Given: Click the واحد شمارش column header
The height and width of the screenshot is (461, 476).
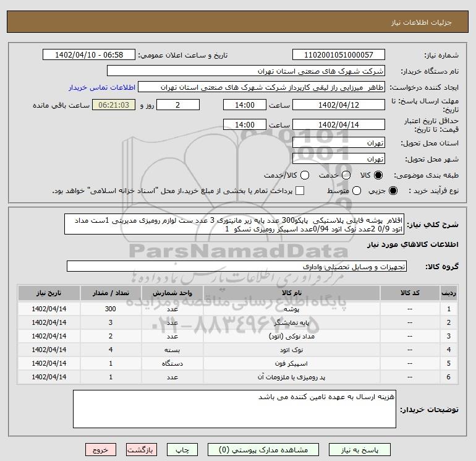Looking at the screenshot, I should [172, 293].
